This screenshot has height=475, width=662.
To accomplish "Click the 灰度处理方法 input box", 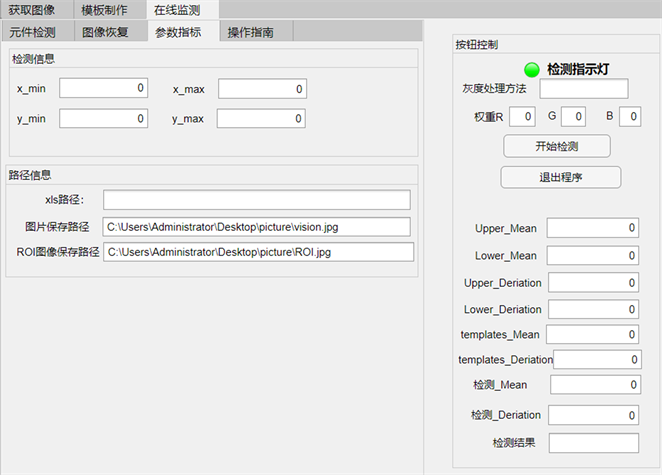I will click(x=583, y=89).
